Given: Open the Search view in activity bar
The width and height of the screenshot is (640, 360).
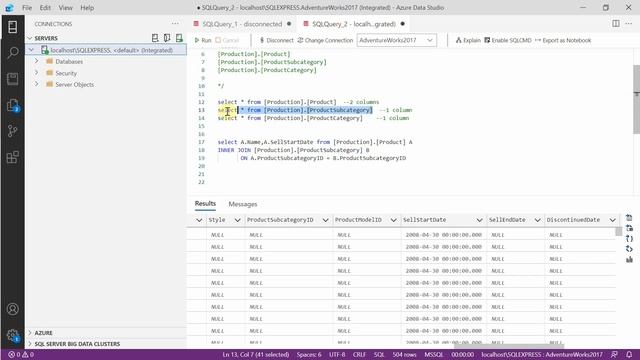Looking at the screenshot, I should pyautogui.click(x=13, y=53).
